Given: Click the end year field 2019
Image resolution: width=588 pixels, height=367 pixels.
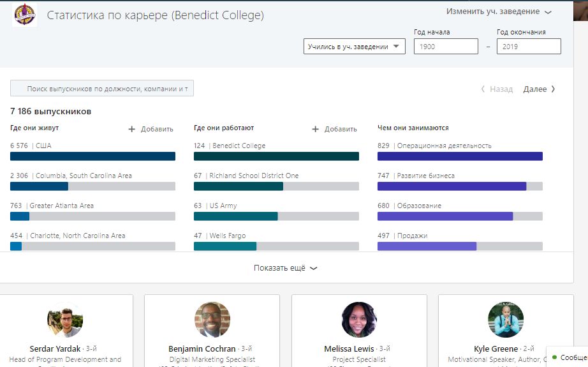Looking at the screenshot, I should (x=529, y=46).
